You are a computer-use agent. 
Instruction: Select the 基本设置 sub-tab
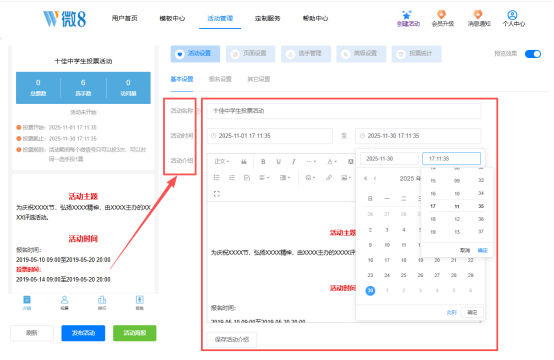pyautogui.click(x=182, y=79)
